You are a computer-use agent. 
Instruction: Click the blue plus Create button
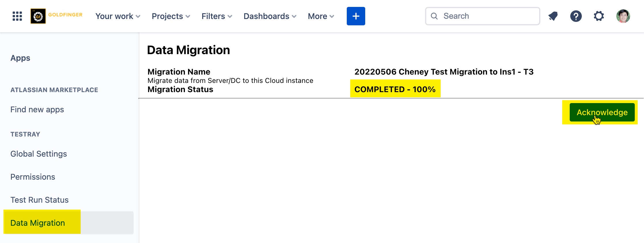tap(356, 16)
